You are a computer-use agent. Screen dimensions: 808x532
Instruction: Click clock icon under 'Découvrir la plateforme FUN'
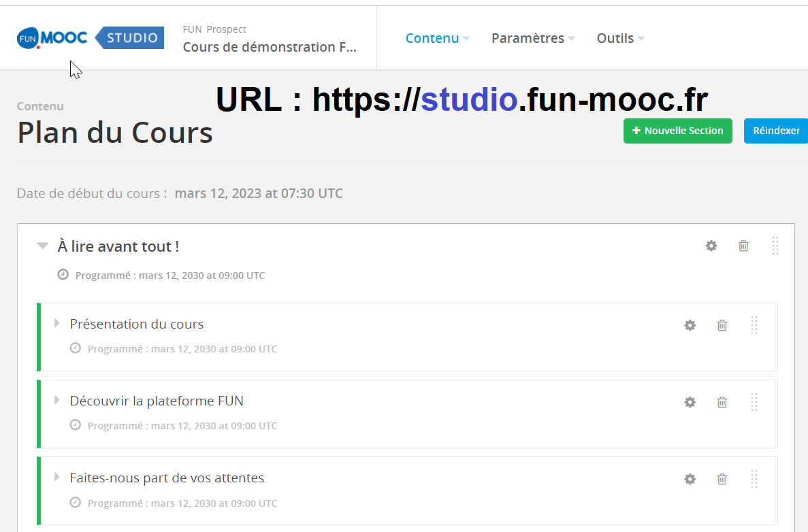[76, 425]
